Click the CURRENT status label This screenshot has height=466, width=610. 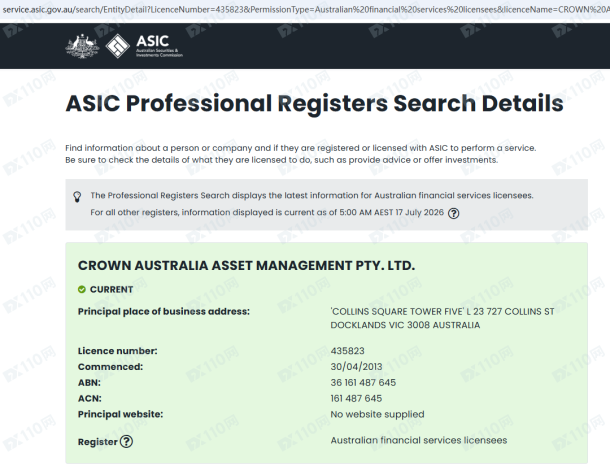coord(111,289)
